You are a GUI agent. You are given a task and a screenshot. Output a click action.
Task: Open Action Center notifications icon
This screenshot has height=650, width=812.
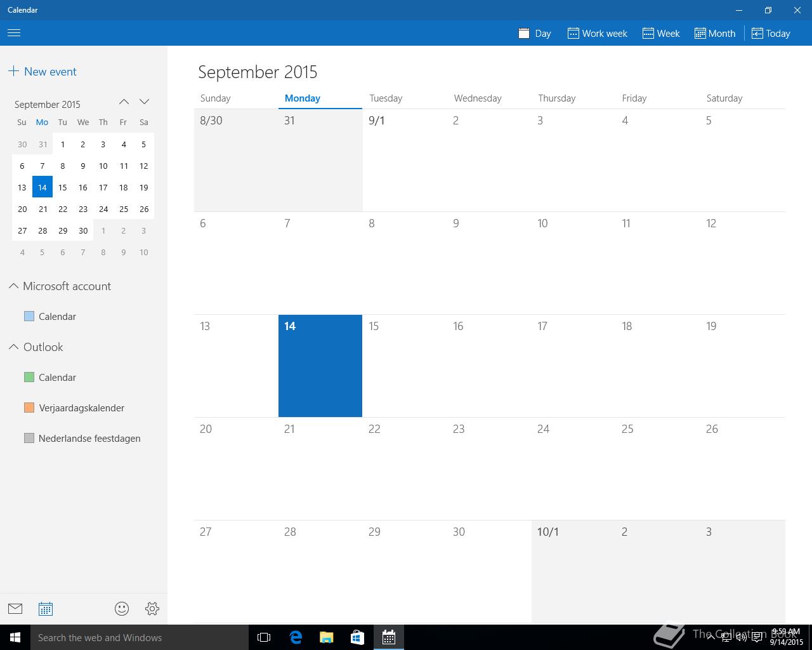point(757,637)
